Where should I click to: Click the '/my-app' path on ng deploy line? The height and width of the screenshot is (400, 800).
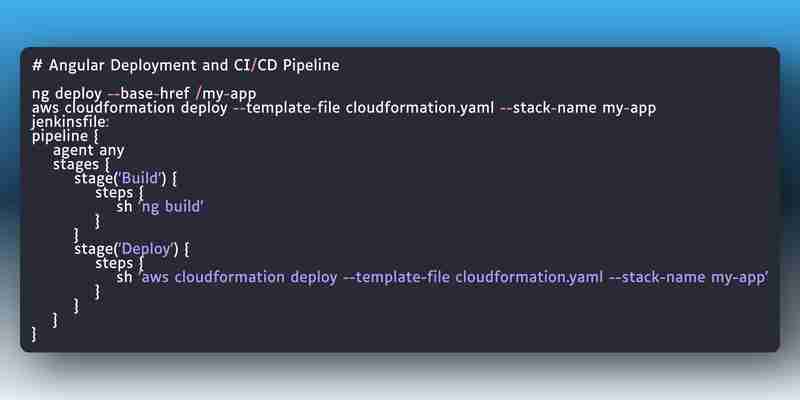coord(226,94)
